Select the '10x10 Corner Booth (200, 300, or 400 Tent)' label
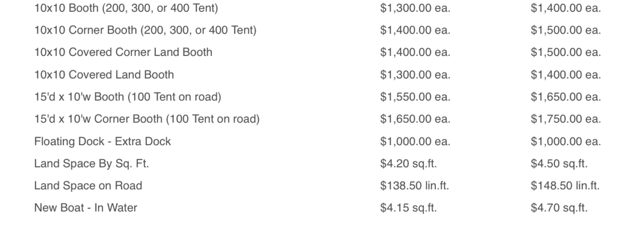Screen dimensions: 644x225 [x=145, y=30]
